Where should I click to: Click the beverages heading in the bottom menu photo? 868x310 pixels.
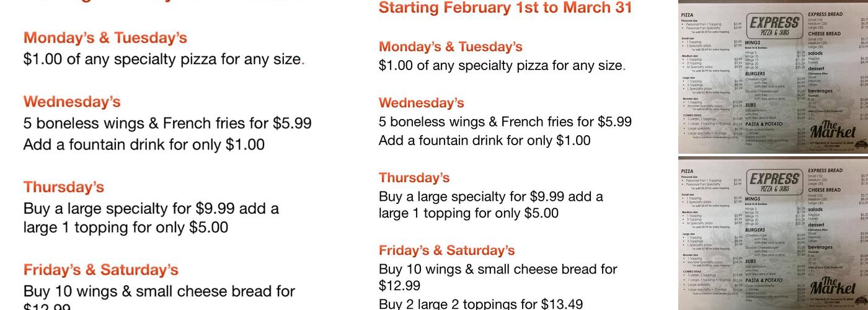820,247
